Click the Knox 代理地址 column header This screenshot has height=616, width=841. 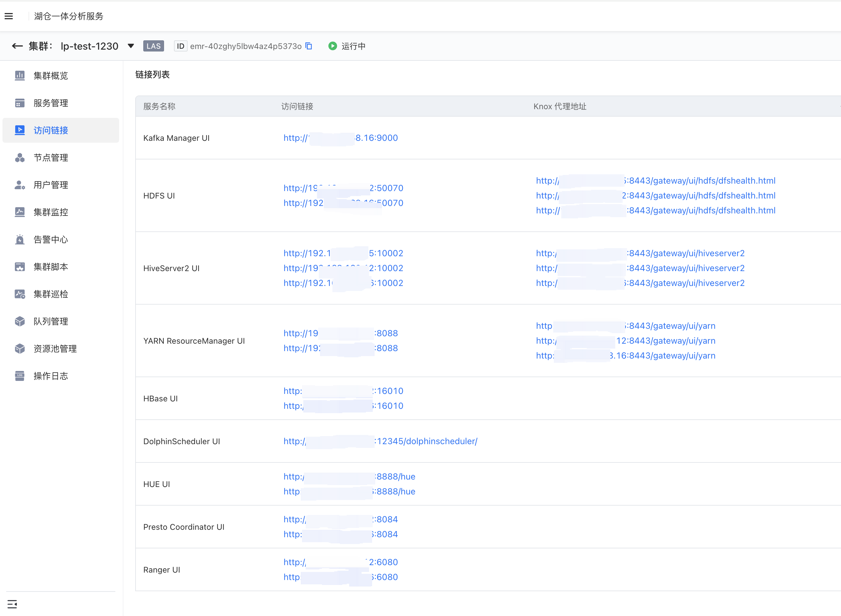point(560,106)
